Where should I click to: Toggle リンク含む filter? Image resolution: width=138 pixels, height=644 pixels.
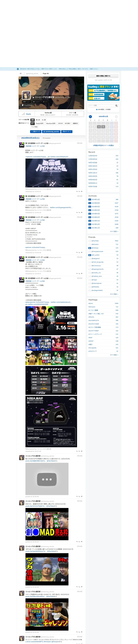[35, 127]
